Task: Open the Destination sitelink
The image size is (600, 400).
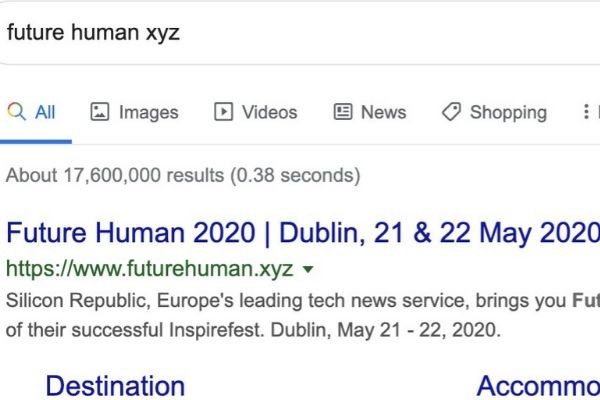Action: coord(115,386)
